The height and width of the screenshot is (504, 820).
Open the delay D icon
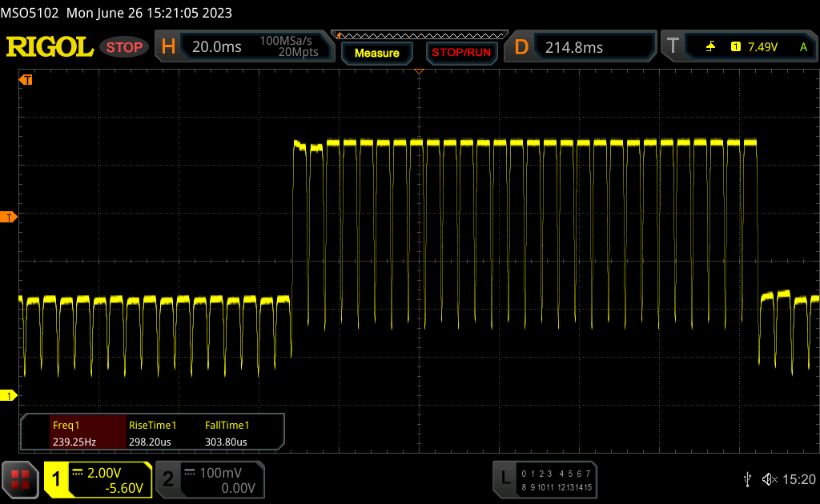(x=521, y=47)
